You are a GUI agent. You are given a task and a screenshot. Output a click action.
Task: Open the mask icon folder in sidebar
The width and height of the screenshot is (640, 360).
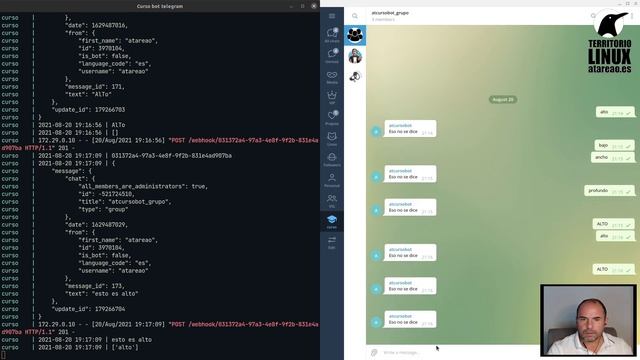(332, 76)
